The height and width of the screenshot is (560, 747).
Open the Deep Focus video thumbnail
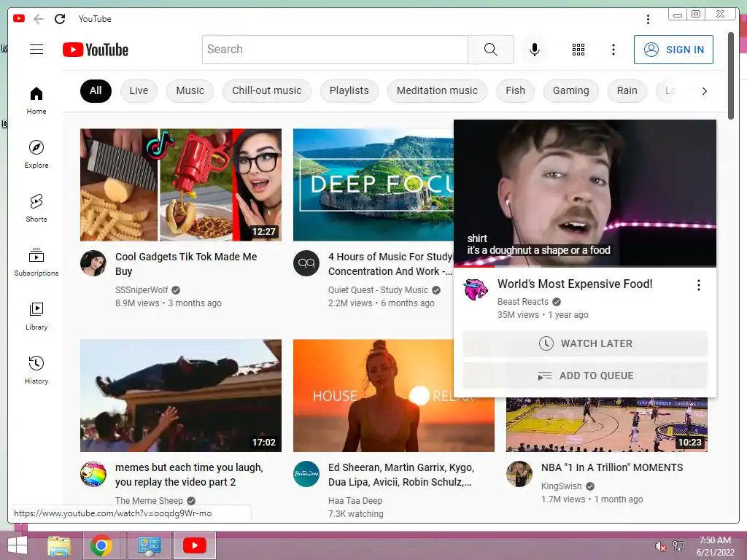373,184
